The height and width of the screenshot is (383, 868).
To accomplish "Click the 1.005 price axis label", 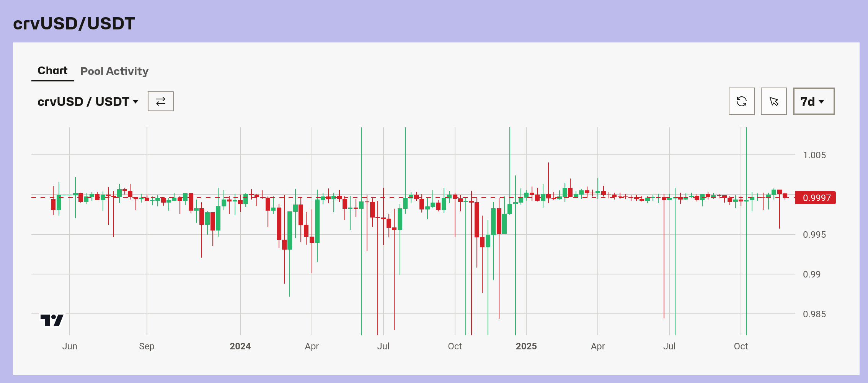I will (x=814, y=155).
